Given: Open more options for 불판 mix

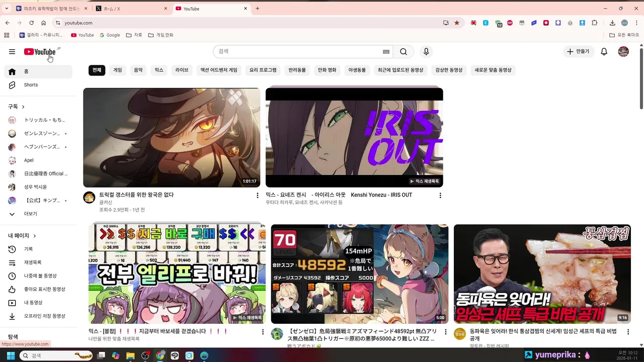Looking at the screenshot, I should pos(263,332).
